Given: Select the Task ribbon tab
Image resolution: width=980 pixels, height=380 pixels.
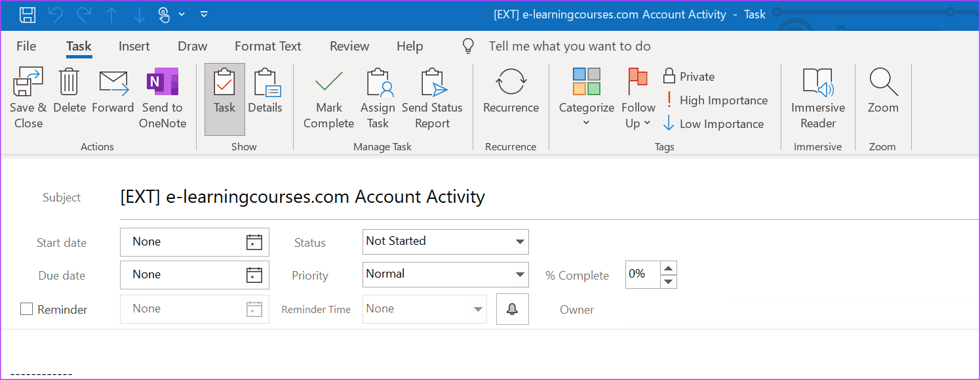Looking at the screenshot, I should click(79, 46).
